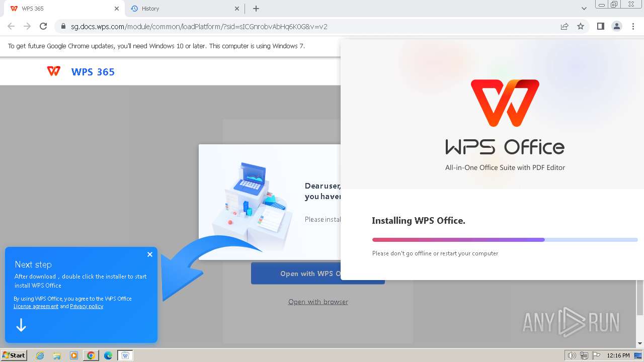Click the down arrow in Next step tip
Screen dimensions: 644x362
(21, 325)
